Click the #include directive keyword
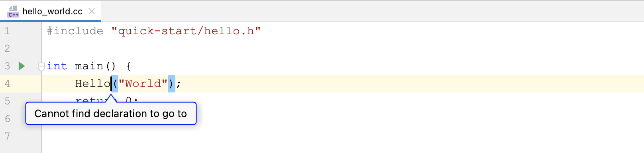Image resolution: width=644 pixels, height=153 pixels. (75, 31)
